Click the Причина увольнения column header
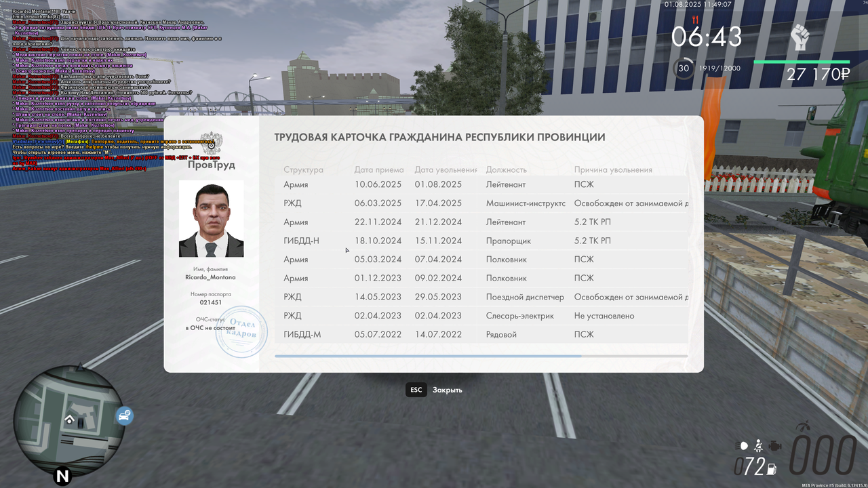Image resolution: width=868 pixels, height=488 pixels. pyautogui.click(x=613, y=169)
